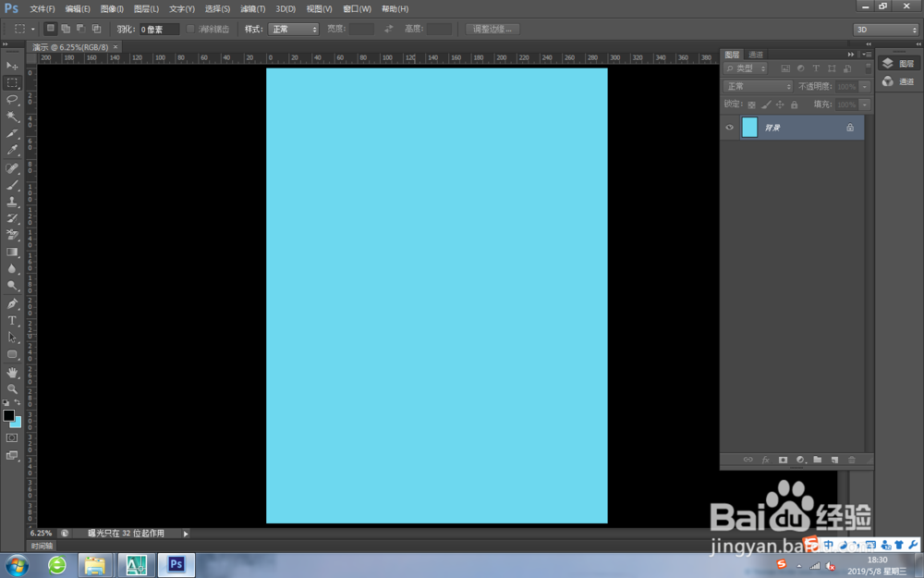The image size is (924, 578).
Task: Toggle lock all icon
Action: 795,105
